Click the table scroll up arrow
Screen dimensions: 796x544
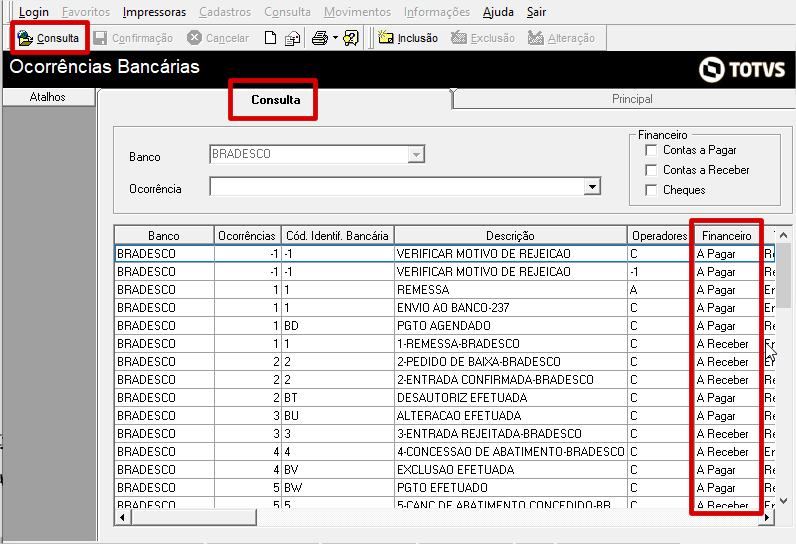point(783,235)
